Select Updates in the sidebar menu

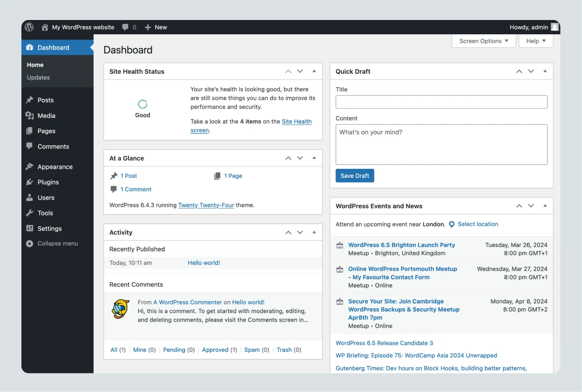pos(38,78)
